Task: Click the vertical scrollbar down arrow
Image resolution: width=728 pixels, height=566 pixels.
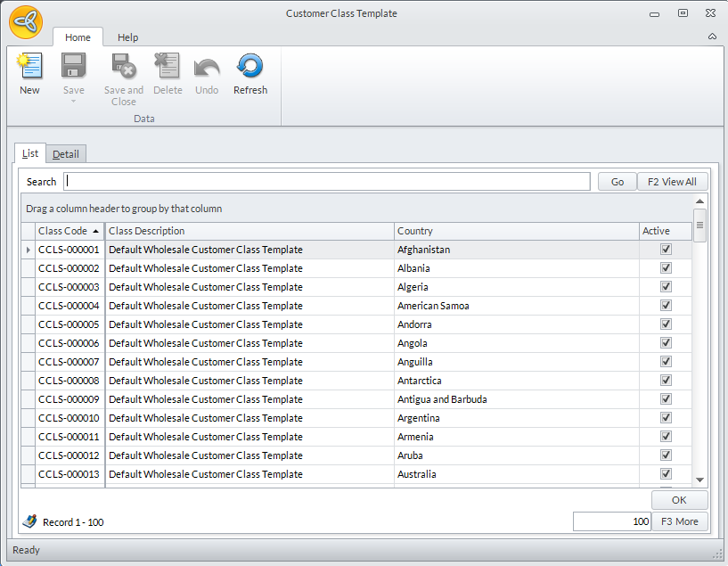Action: coord(699,480)
